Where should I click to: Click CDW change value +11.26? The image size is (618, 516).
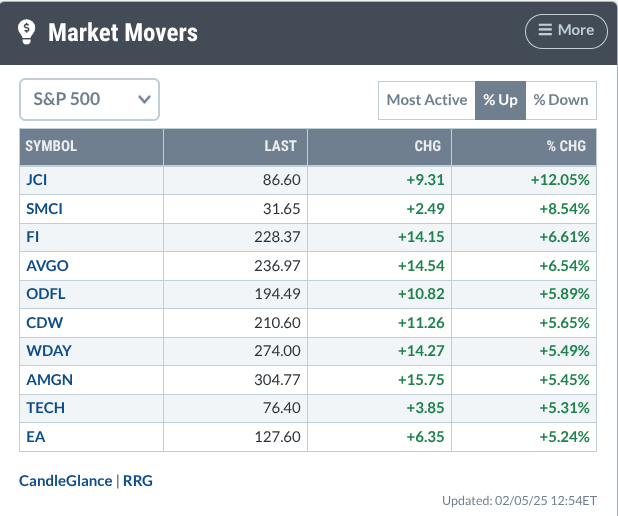(x=421, y=323)
